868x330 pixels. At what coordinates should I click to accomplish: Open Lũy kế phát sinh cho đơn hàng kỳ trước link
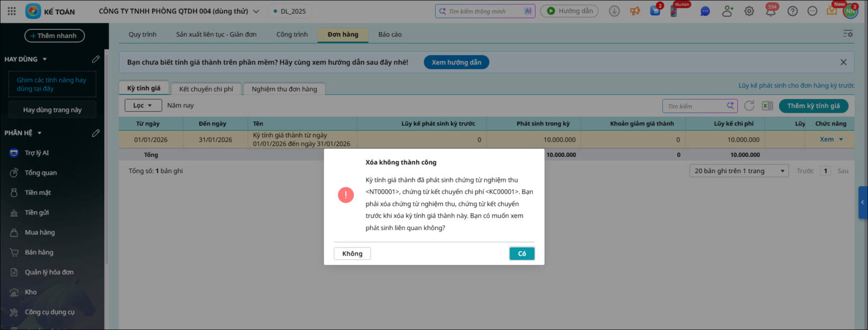pos(796,85)
